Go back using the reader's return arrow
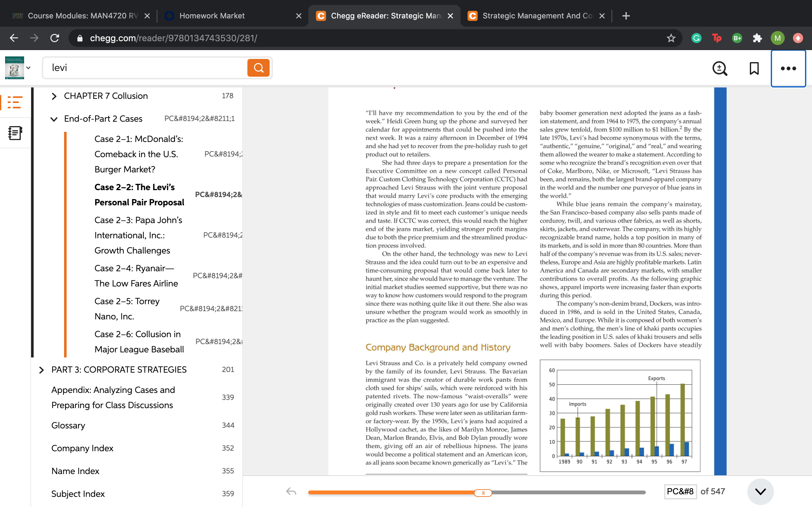 [x=291, y=491]
